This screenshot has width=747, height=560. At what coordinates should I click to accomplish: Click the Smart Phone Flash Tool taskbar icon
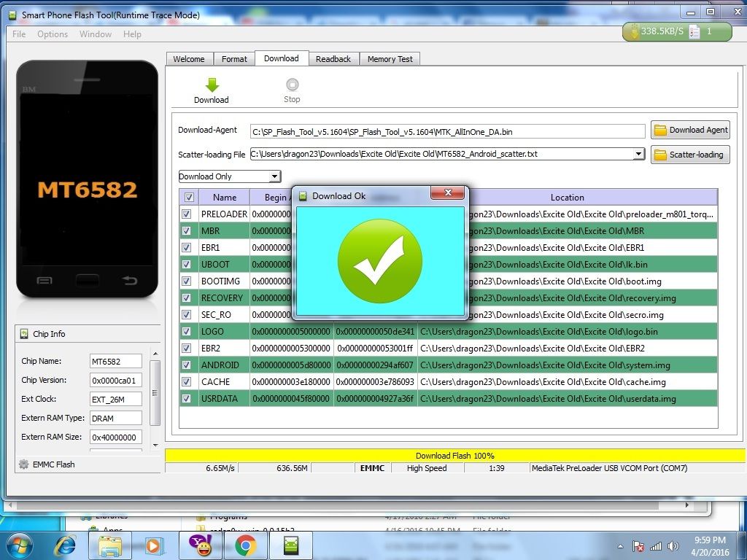pyautogui.click(x=290, y=545)
